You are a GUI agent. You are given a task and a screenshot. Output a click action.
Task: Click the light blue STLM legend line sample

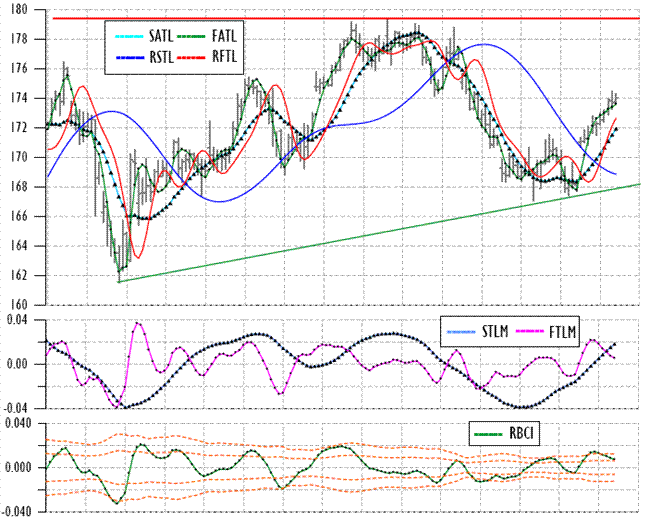(x=461, y=332)
